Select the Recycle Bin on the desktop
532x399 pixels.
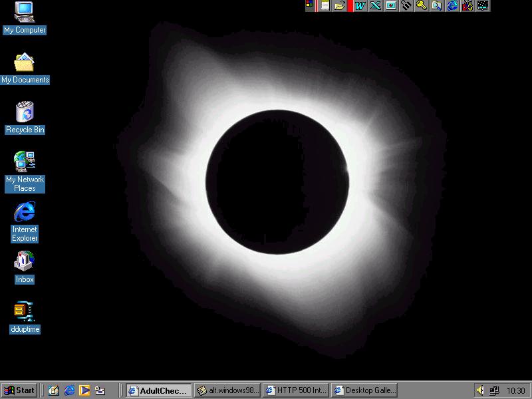point(25,112)
